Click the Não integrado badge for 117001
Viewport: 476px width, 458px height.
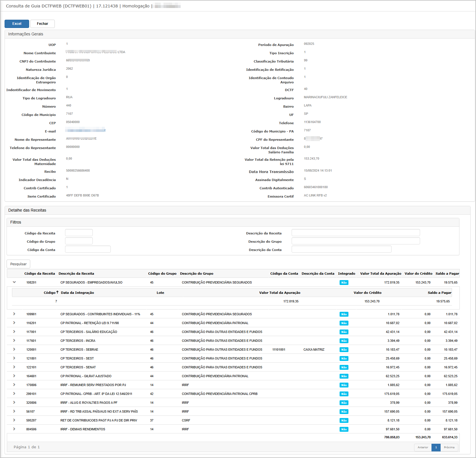click(x=344, y=332)
